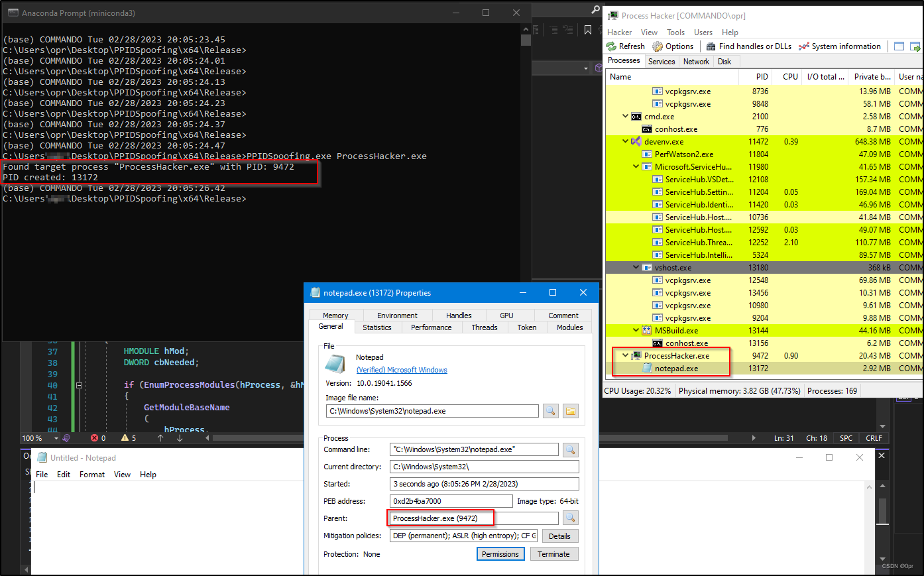Viewport: 924px width, 576px height.
Task: Click the VS code cleanup brush icon
Action: (66, 438)
